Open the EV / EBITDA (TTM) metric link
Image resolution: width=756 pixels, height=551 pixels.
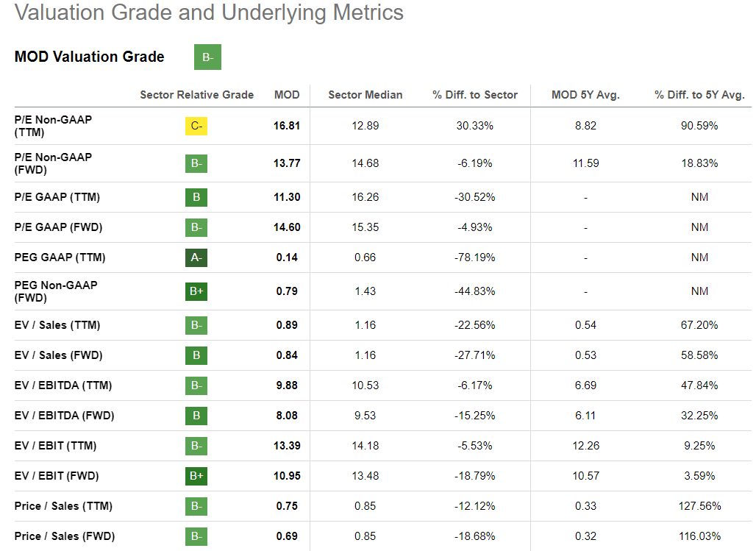point(63,385)
